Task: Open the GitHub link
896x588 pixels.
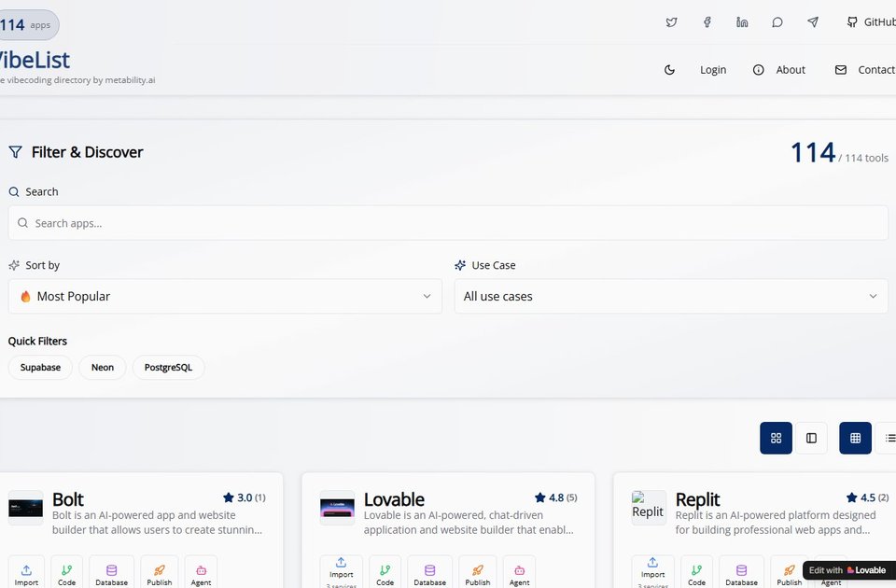Action: pyautogui.click(x=871, y=22)
